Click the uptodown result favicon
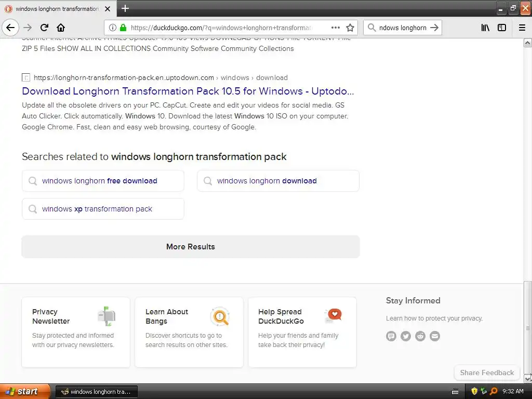This screenshot has height=399, width=532. coord(26,77)
